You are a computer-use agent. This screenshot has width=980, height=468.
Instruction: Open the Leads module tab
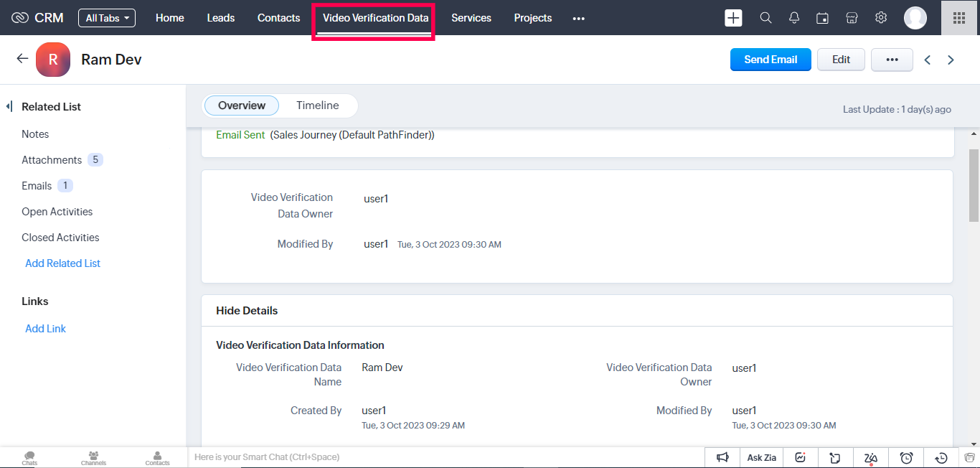tap(220, 18)
